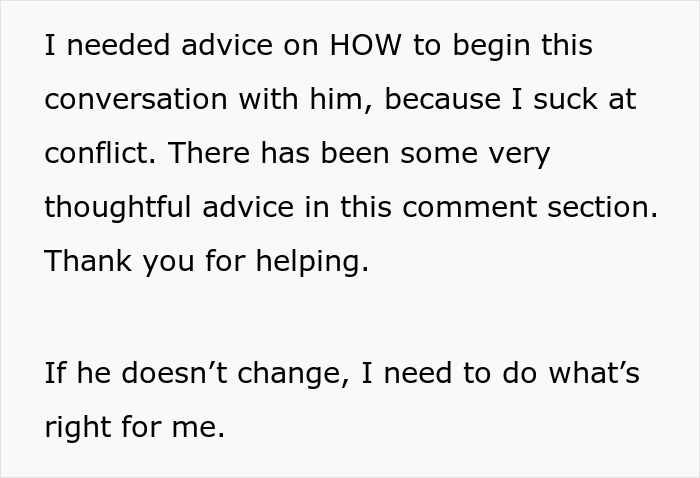Click the word 'conversation' in the second line

(136, 99)
